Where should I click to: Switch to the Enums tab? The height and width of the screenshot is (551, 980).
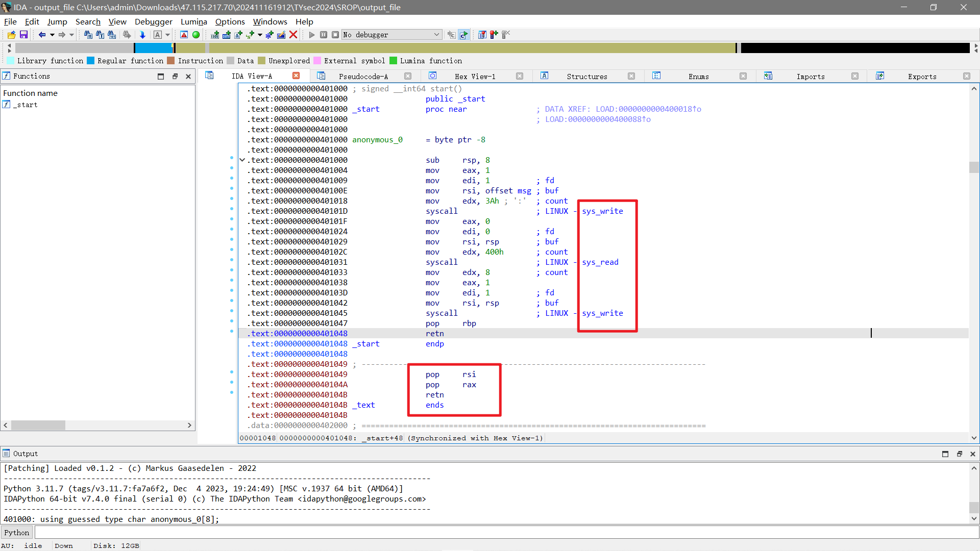pos(698,77)
